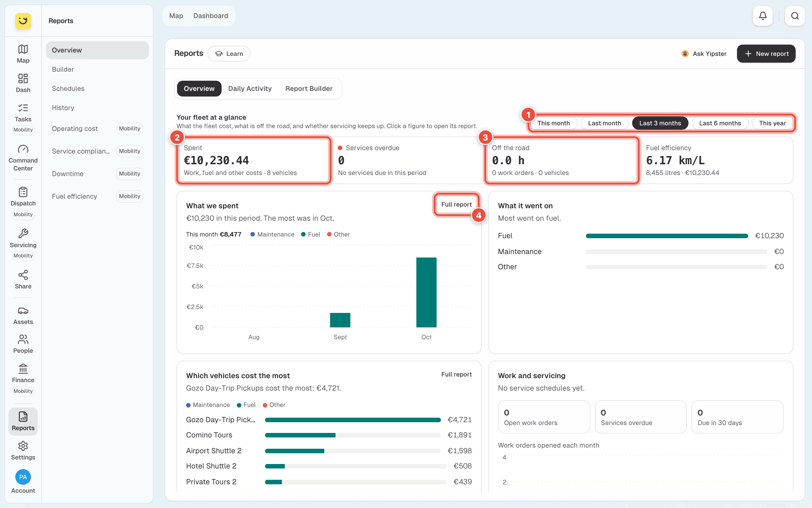Open the Spent €10,230.44 figure card
Screen dimensions: 812x508
[254, 160]
